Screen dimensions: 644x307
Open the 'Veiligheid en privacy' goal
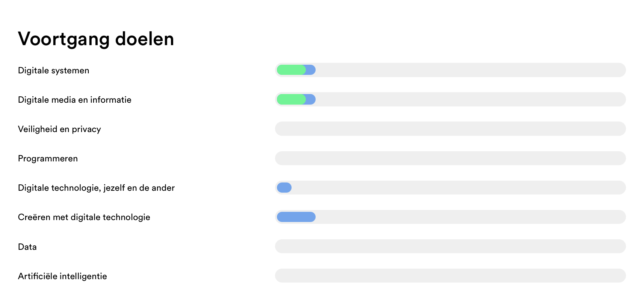[59, 129]
